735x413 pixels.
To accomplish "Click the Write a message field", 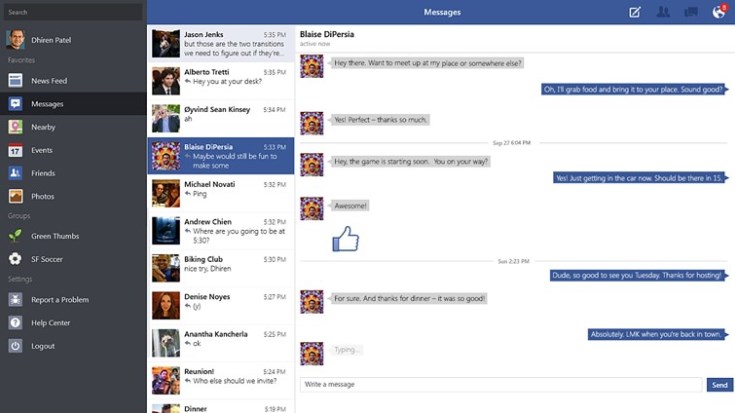I will click(501, 384).
